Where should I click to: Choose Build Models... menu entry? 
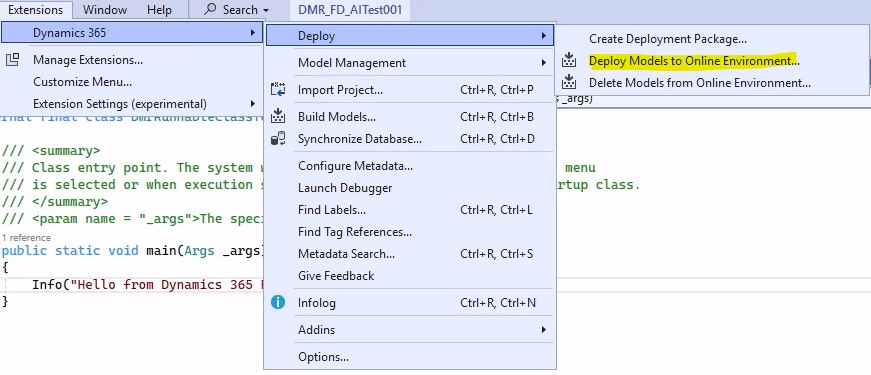[x=410, y=117]
